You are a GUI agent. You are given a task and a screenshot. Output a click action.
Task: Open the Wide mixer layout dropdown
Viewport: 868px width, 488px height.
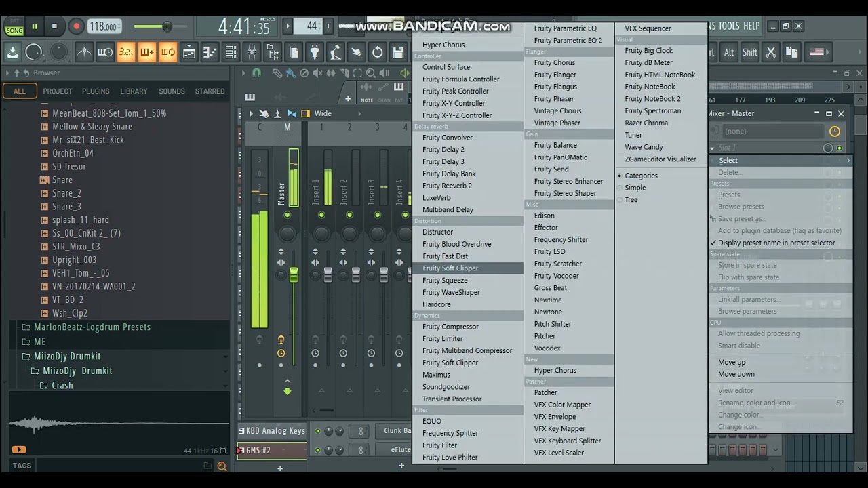point(322,113)
